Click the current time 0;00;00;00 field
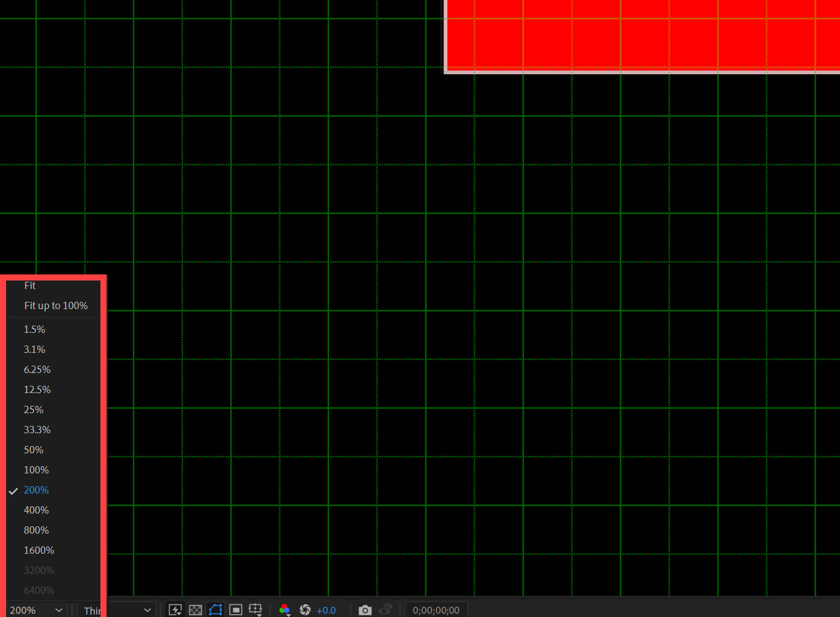Screen dimensions: 840x617 pyautogui.click(x=436, y=610)
